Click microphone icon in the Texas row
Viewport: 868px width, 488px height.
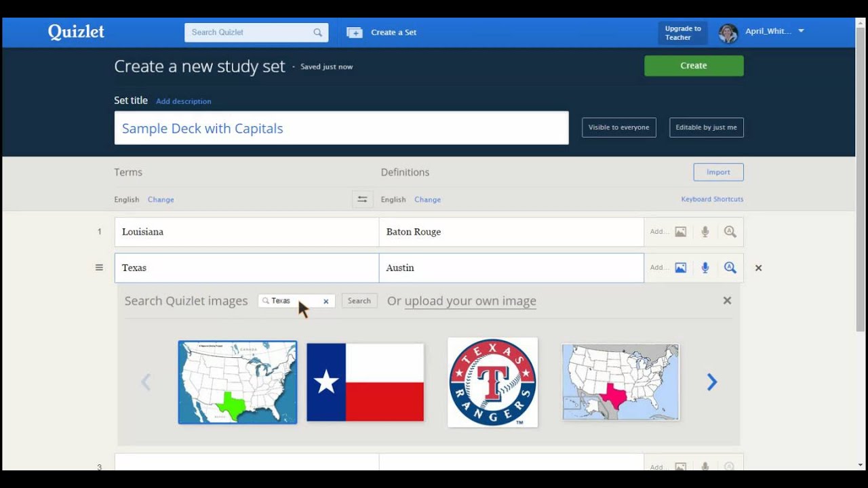(705, 268)
